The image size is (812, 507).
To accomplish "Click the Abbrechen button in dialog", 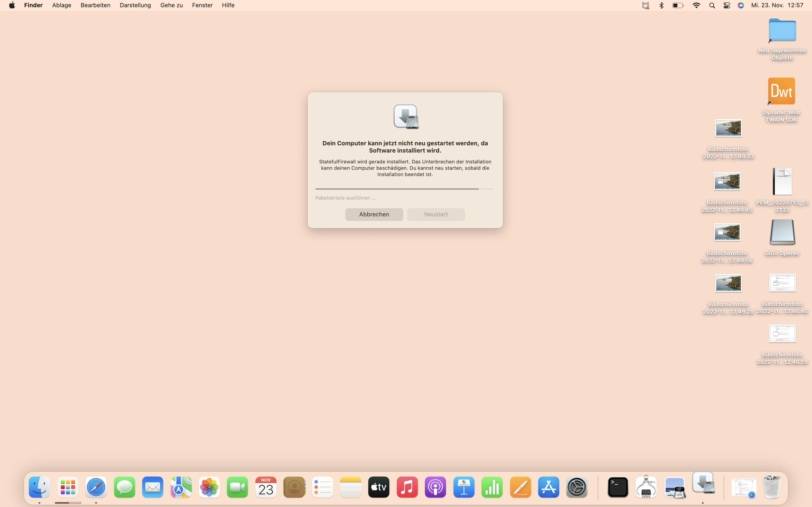I will pyautogui.click(x=374, y=214).
